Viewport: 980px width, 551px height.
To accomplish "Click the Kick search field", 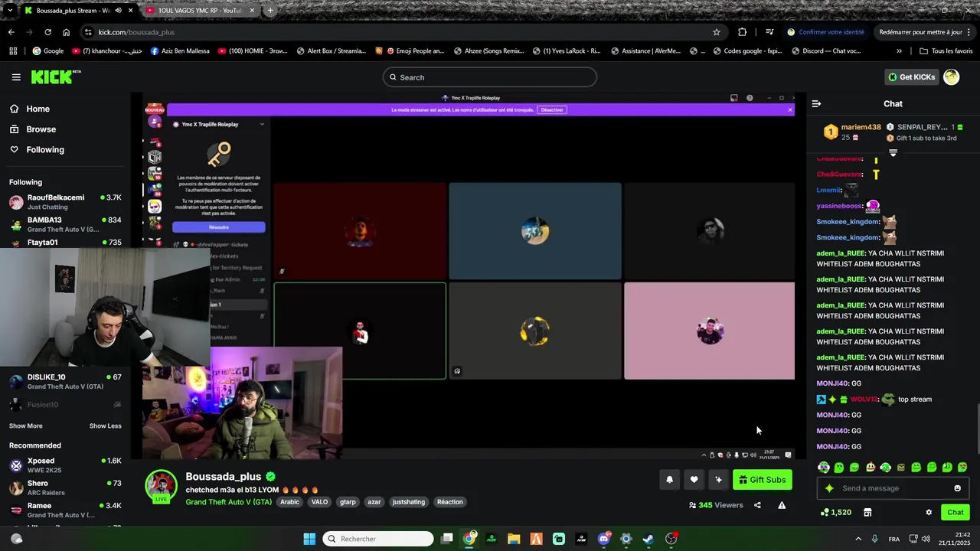I will pyautogui.click(x=490, y=77).
